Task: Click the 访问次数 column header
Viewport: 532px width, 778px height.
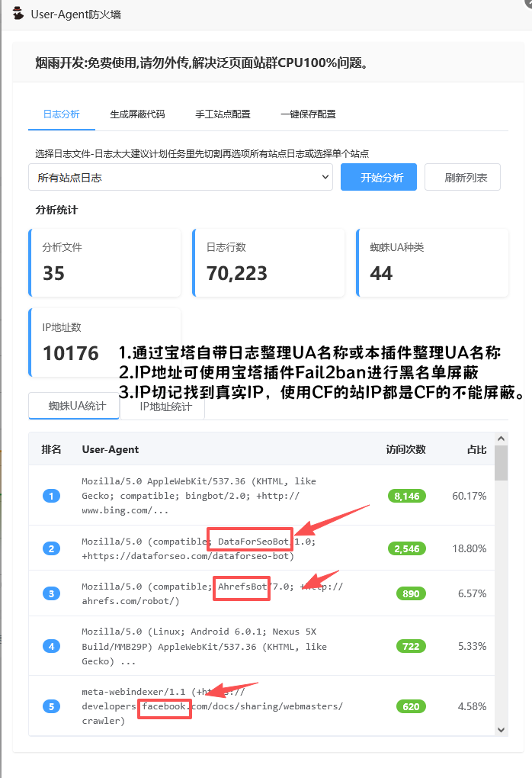Action: (x=405, y=450)
